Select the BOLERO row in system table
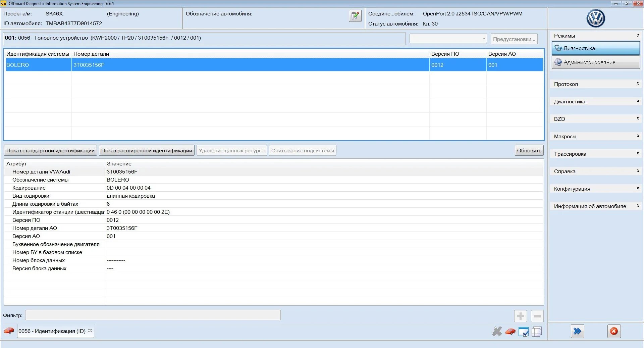The width and height of the screenshot is (644, 348). pyautogui.click(x=274, y=65)
